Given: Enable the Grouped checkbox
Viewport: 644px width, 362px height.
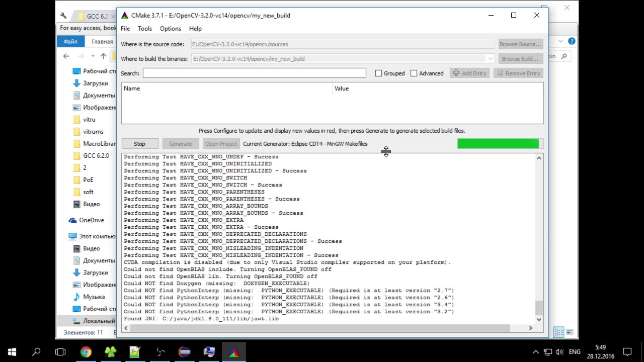Looking at the screenshot, I should tap(378, 73).
